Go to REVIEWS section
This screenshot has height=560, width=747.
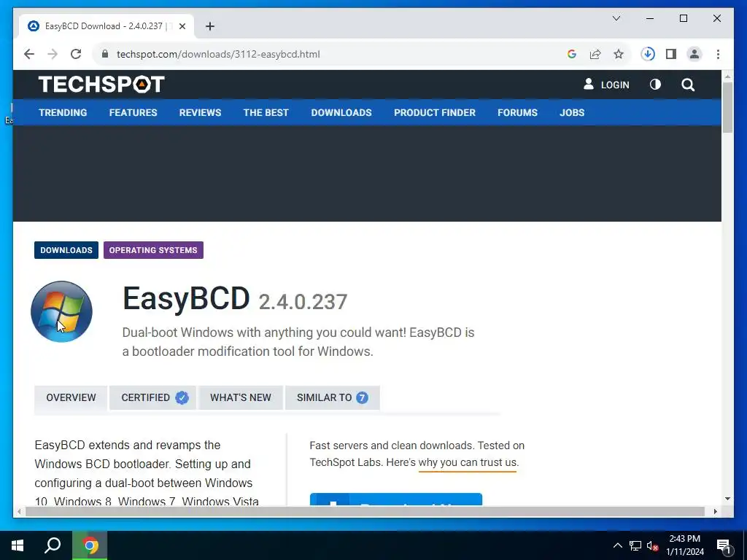click(x=200, y=113)
